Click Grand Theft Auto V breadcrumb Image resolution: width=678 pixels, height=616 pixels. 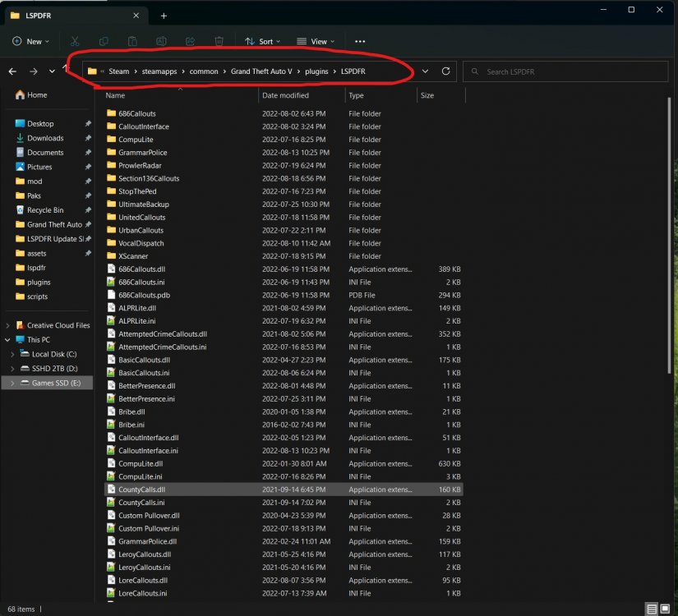click(261, 71)
